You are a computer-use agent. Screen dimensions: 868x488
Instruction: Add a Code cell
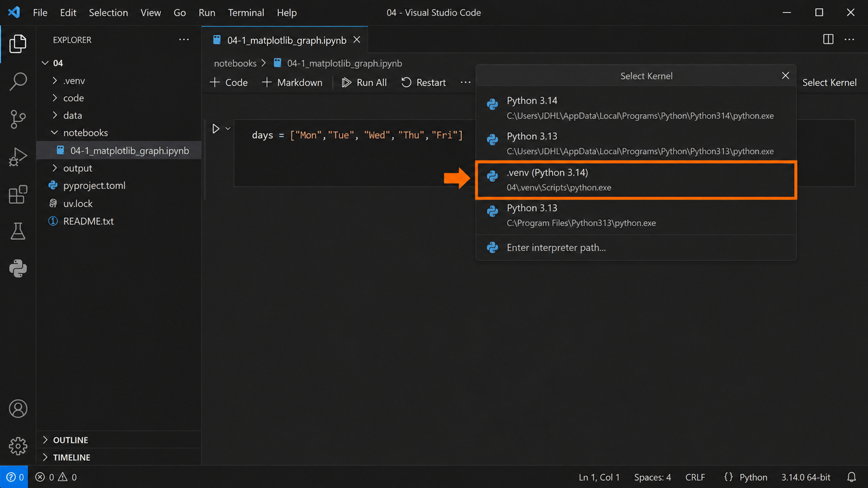tap(229, 82)
